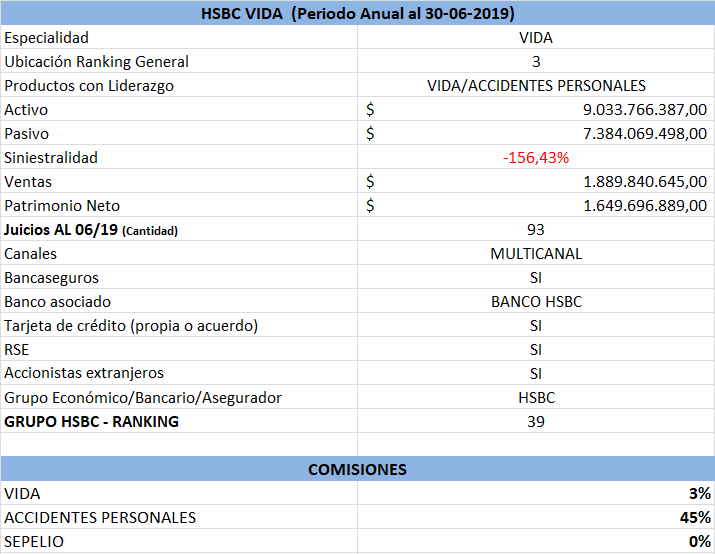
Task: Click the 'VIDA' label under COMISIONES
Action: click(22, 494)
